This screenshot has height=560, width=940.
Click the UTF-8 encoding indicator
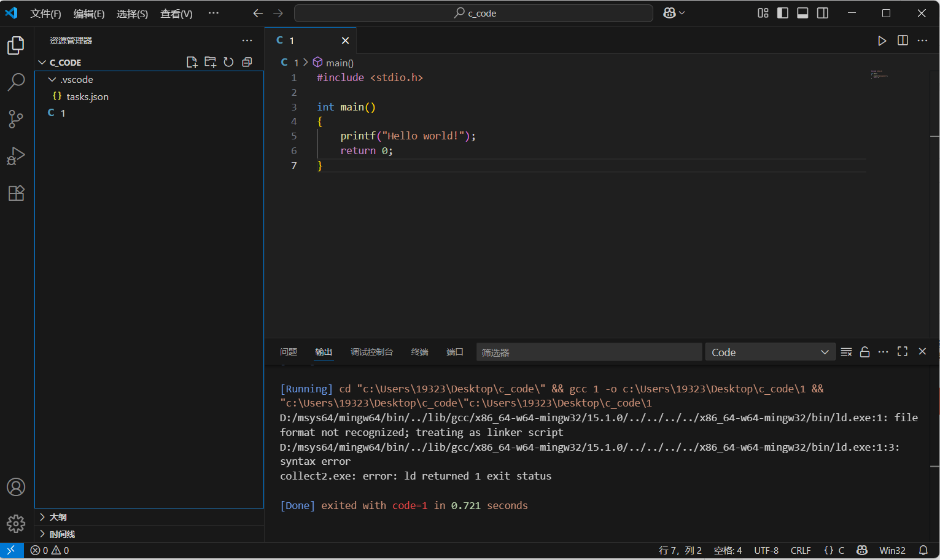766,550
